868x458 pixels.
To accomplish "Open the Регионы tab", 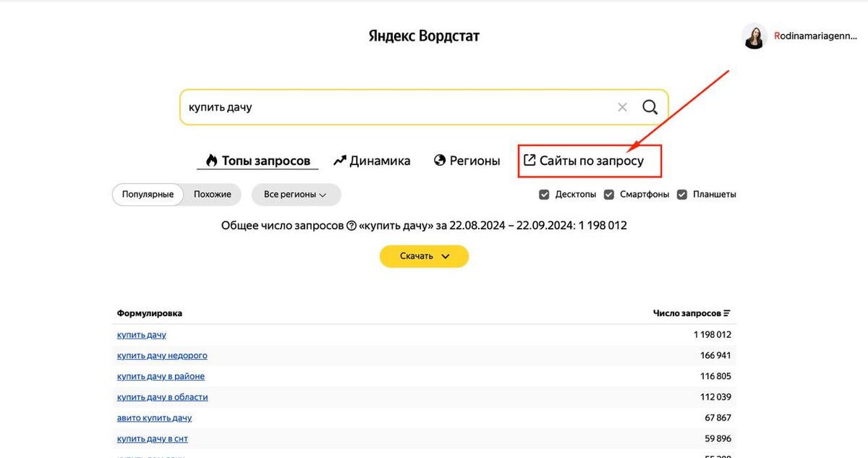I will (x=467, y=161).
